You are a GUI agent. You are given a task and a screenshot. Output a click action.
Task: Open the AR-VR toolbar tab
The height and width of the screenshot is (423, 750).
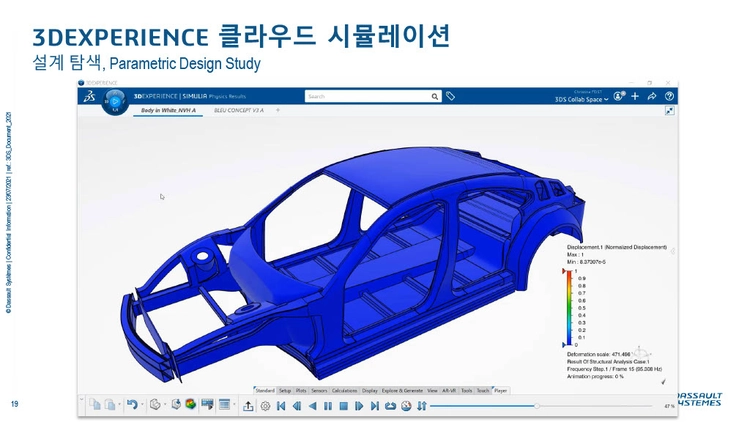449,391
